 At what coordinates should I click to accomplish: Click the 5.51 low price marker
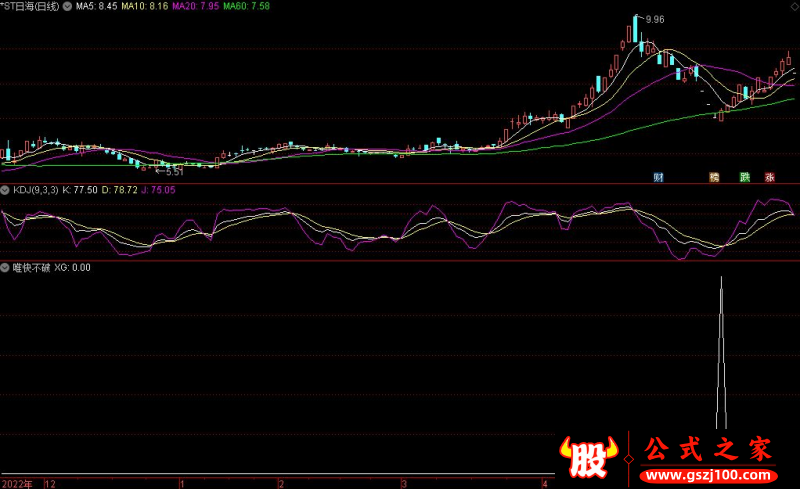pos(174,172)
